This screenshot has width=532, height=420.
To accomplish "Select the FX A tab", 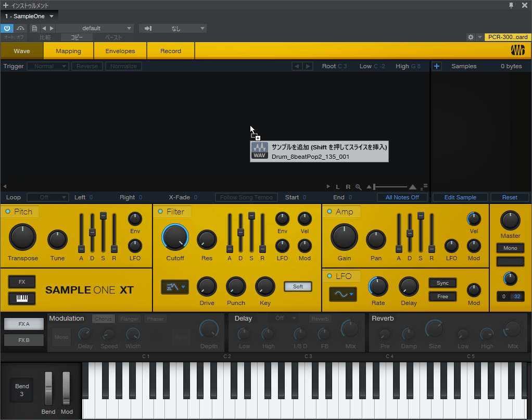I will coord(24,324).
